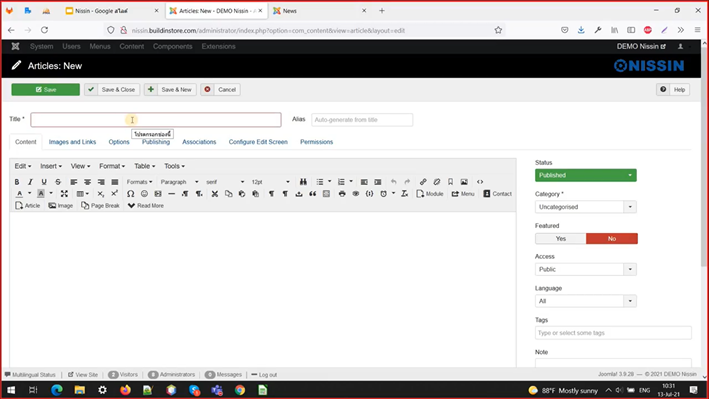
Task: Open background color picker arrow
Action: [x=51, y=194]
